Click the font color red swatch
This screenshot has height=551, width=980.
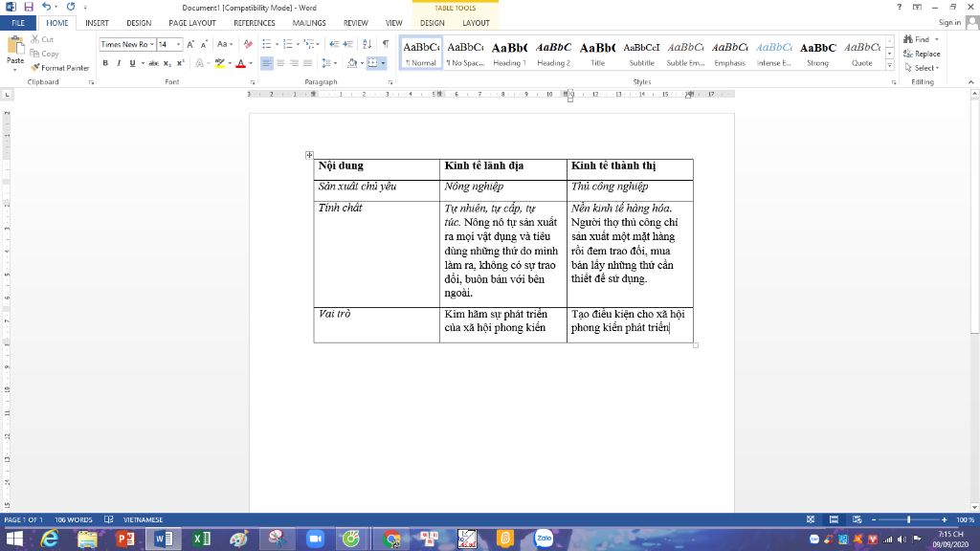pos(240,63)
